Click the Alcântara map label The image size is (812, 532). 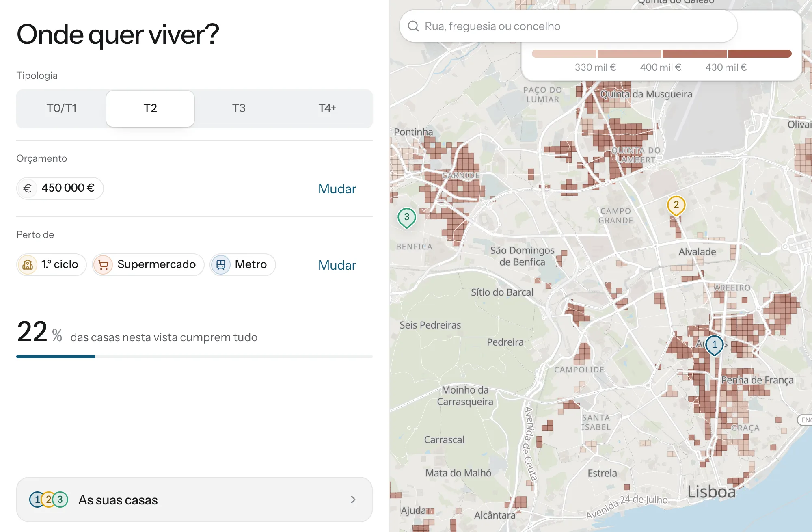click(495, 515)
